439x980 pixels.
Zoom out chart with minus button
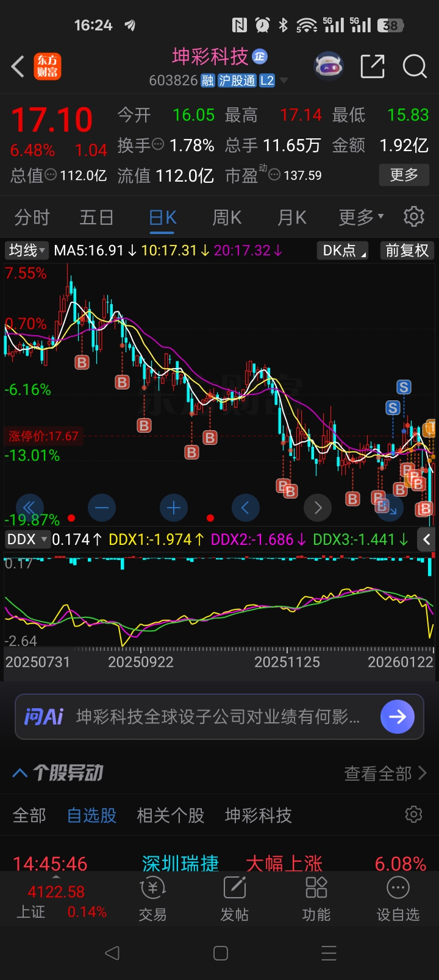click(x=102, y=507)
